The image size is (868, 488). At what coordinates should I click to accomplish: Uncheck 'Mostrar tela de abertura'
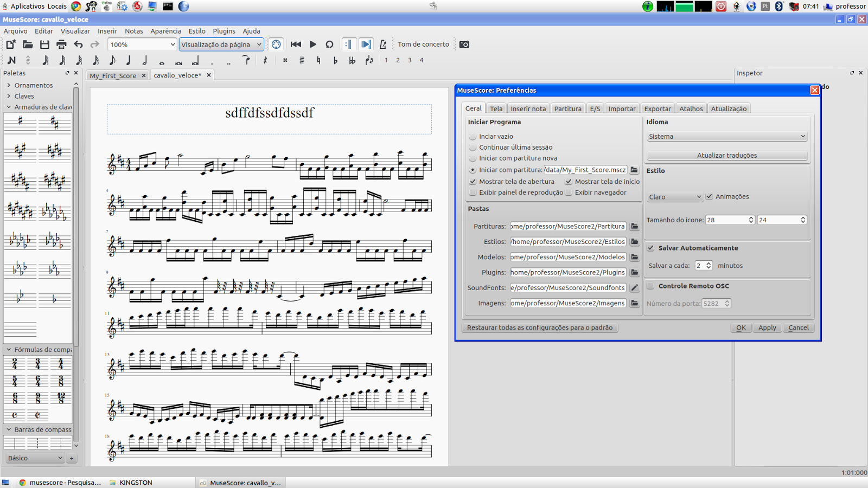pos(473,181)
